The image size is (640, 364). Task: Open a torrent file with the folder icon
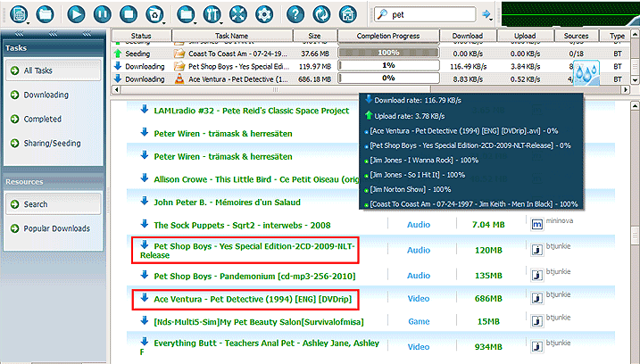pos(45,14)
